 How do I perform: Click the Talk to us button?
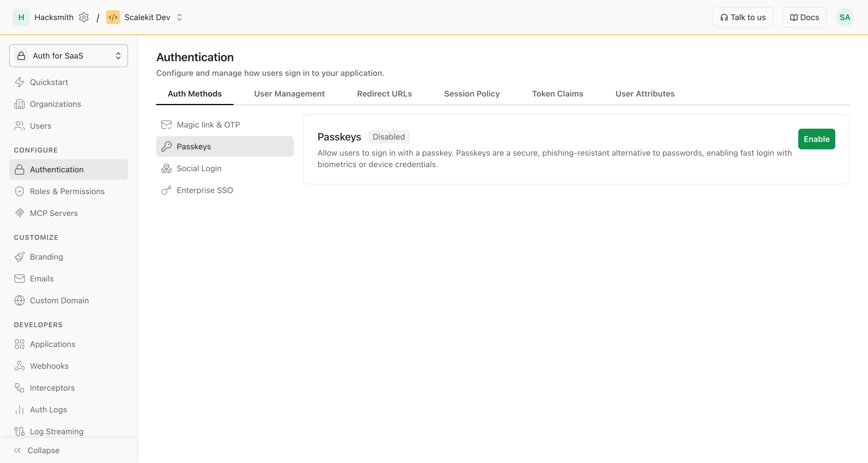(x=743, y=17)
